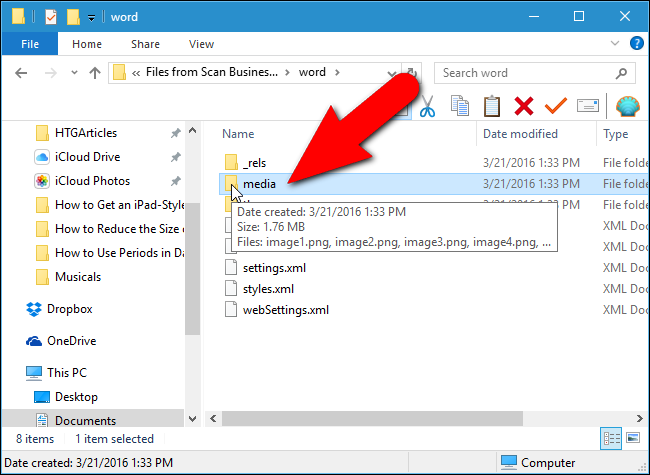650x475 pixels.
Task: Switch to Details view layout
Action: click(x=610, y=439)
